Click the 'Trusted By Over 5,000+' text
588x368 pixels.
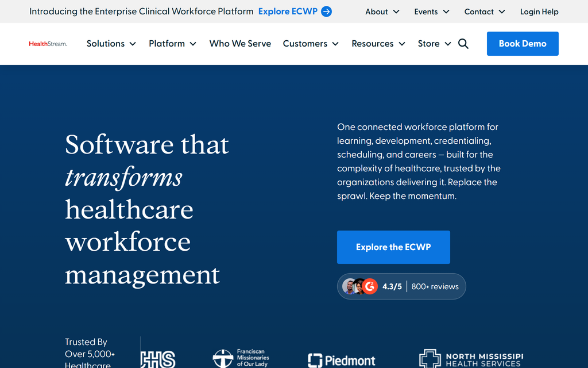point(90,352)
